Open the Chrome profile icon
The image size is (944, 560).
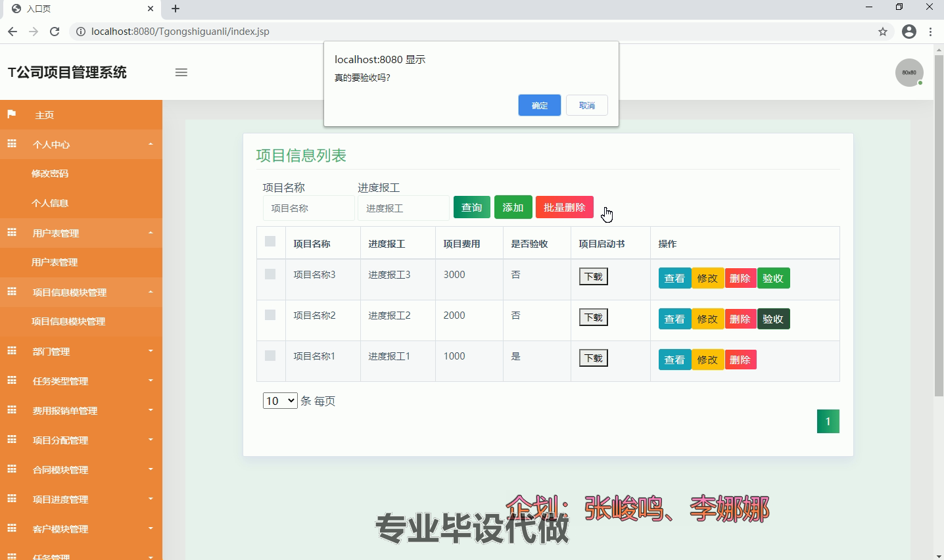(x=909, y=32)
